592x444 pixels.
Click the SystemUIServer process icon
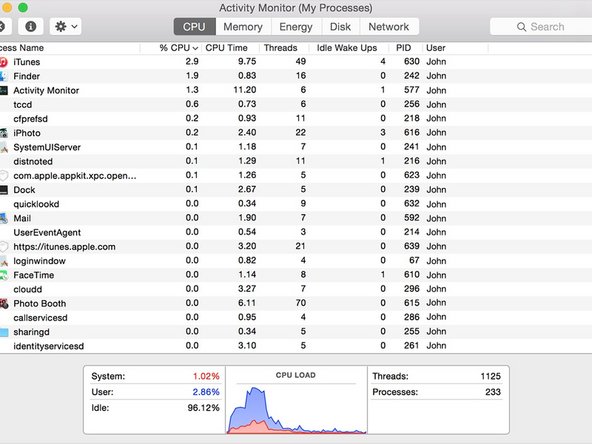(x=4, y=147)
